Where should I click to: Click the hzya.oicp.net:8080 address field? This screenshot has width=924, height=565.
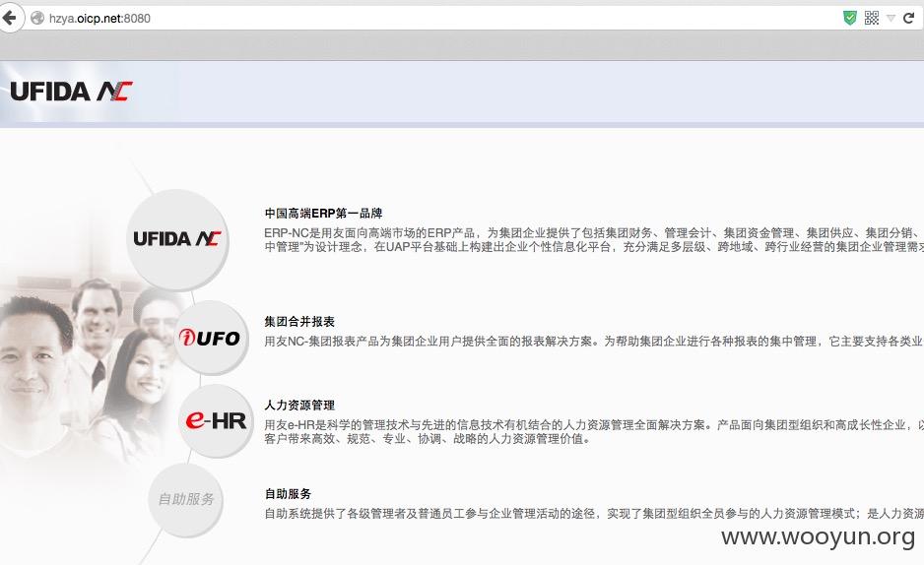[436, 19]
